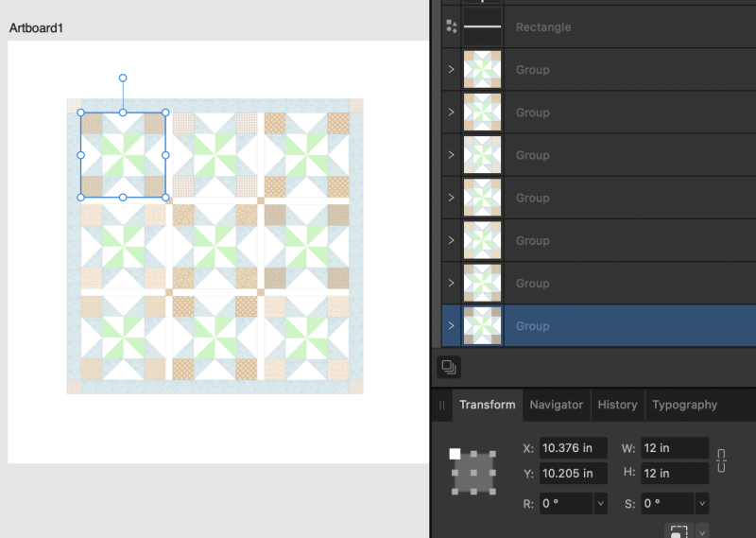Click the panel grip handle left of Transform
The height and width of the screenshot is (538, 756).
pos(441,405)
